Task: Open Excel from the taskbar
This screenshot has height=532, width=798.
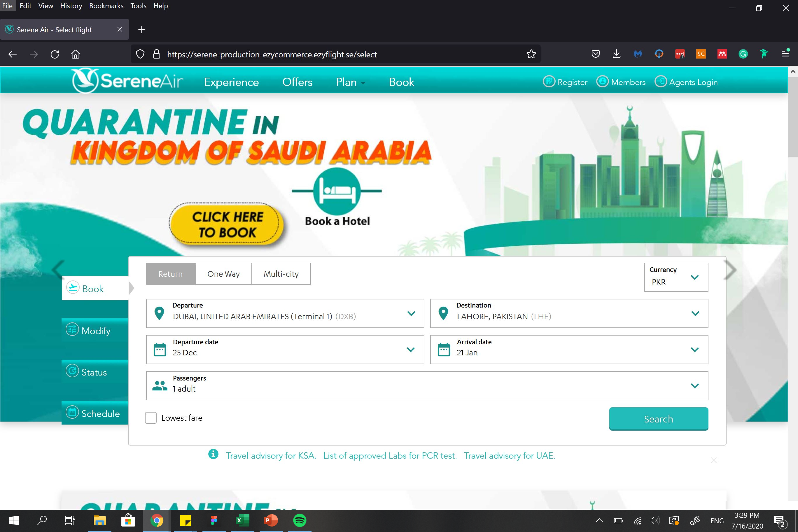Action: (242, 520)
